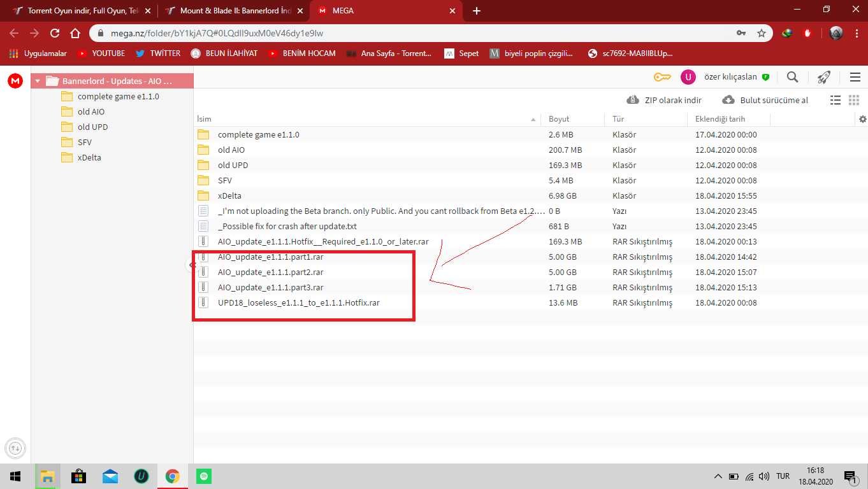This screenshot has height=489, width=868.
Task: Click the red MEGA logo icon
Action: [15, 81]
